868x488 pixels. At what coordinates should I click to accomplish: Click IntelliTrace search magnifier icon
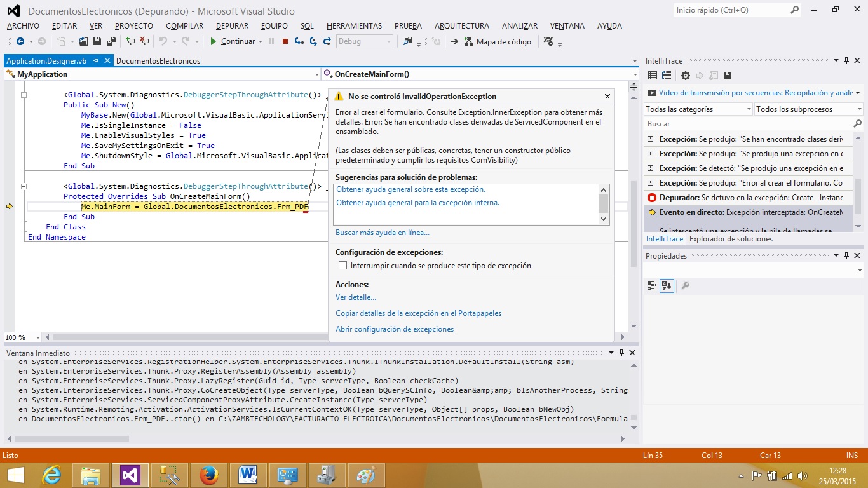[857, 124]
